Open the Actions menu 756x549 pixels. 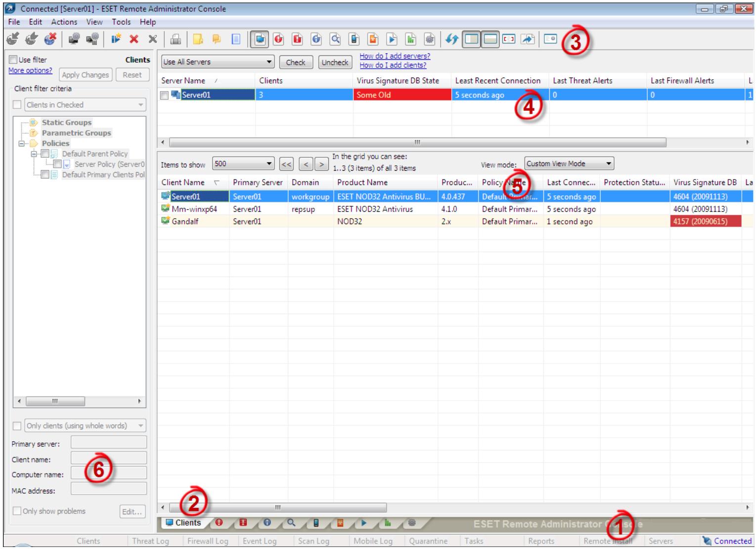point(64,22)
